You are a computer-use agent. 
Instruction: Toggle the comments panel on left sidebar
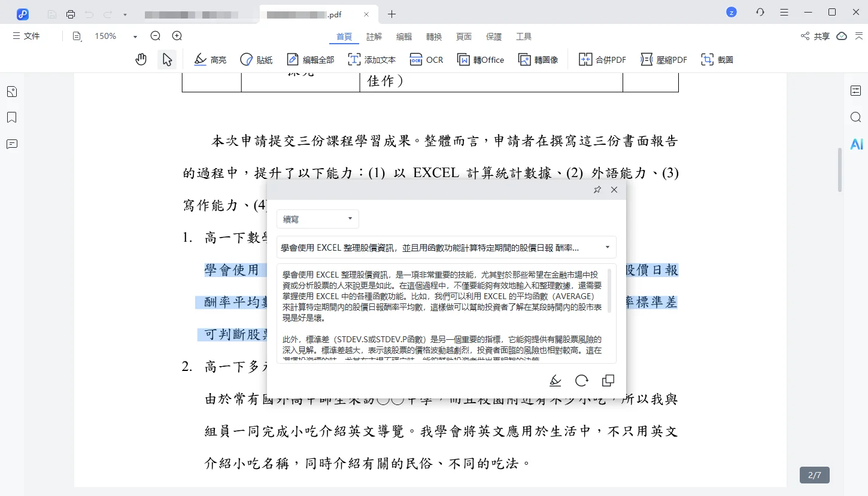tap(11, 144)
